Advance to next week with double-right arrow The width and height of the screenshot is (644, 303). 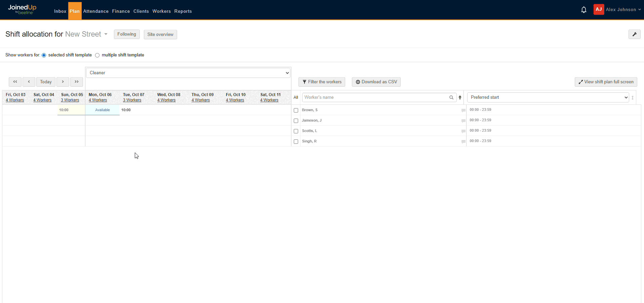77,82
